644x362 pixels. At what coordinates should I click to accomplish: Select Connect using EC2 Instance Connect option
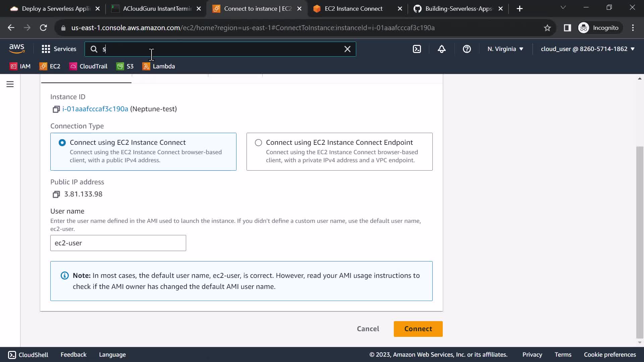coord(62,143)
